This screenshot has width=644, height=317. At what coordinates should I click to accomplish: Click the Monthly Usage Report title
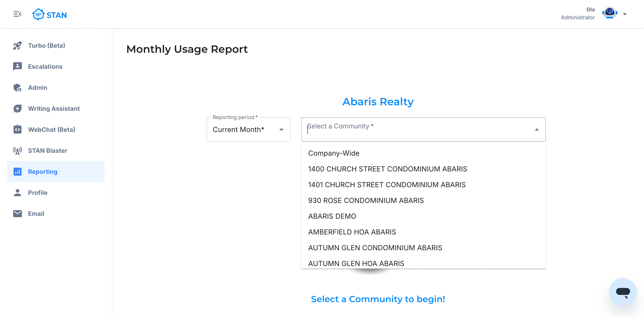[x=187, y=49]
